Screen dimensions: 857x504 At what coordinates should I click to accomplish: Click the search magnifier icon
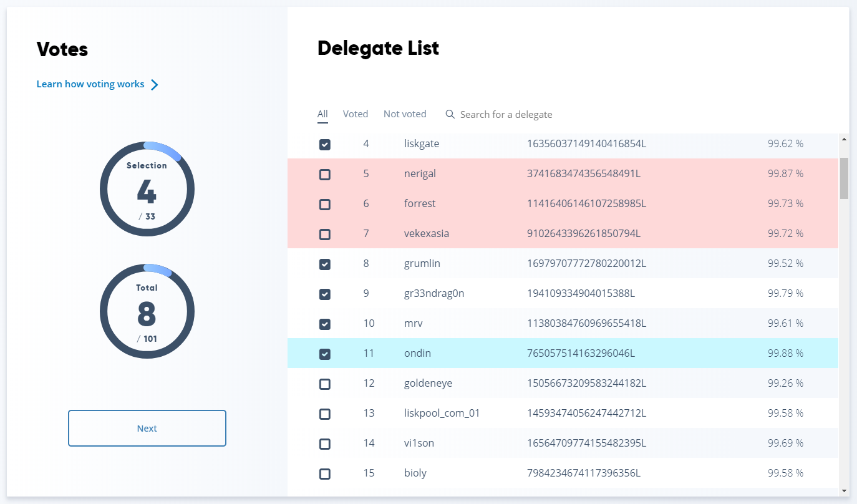coord(450,114)
